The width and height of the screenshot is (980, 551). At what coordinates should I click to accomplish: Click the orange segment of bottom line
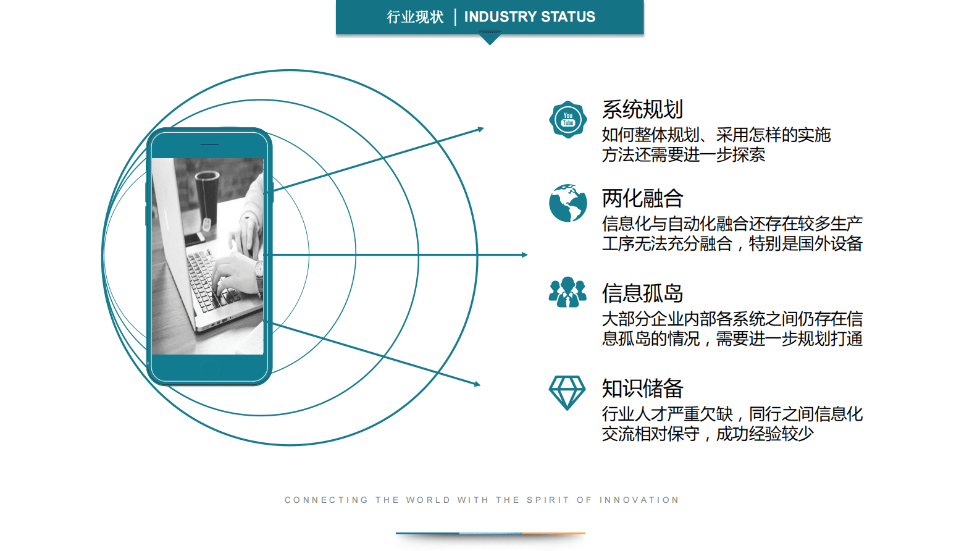(553, 533)
